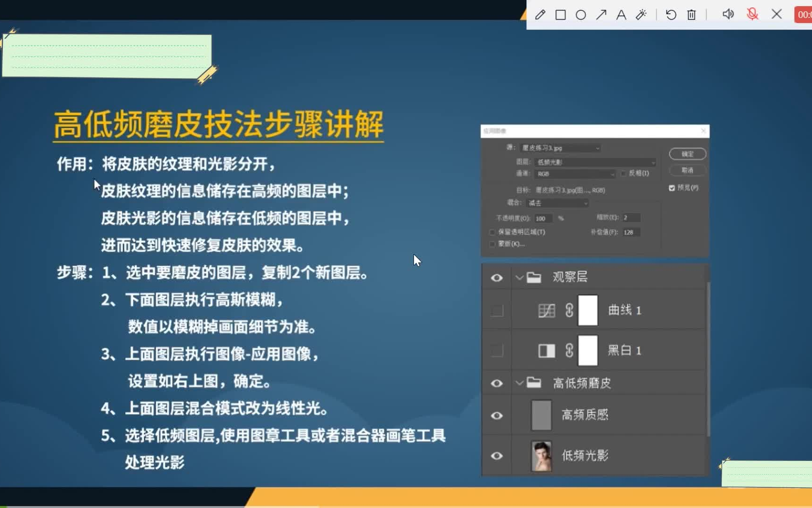
Task: Tick the 蒙版(K) mask checkbox
Action: click(x=492, y=244)
